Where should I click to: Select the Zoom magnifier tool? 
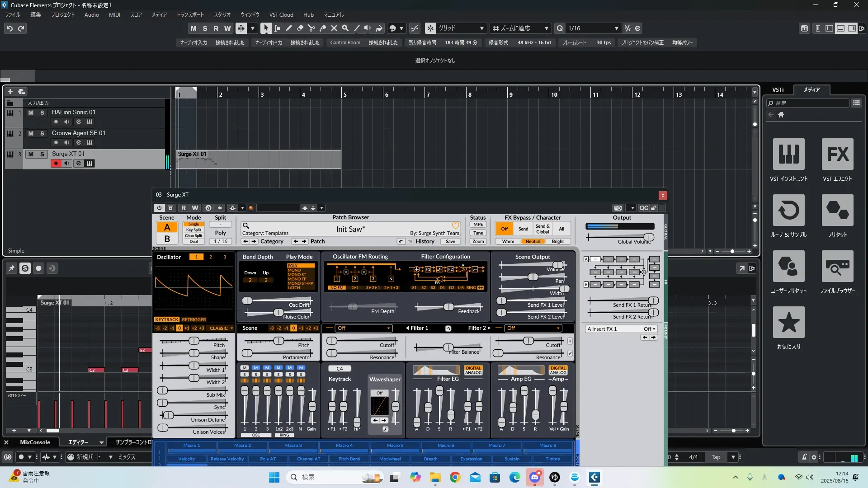(345, 28)
